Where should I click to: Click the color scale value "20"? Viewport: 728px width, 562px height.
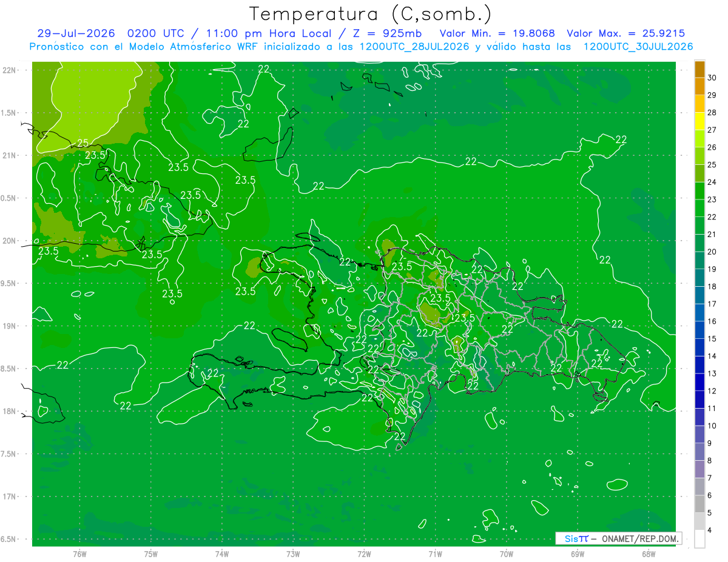click(712, 252)
